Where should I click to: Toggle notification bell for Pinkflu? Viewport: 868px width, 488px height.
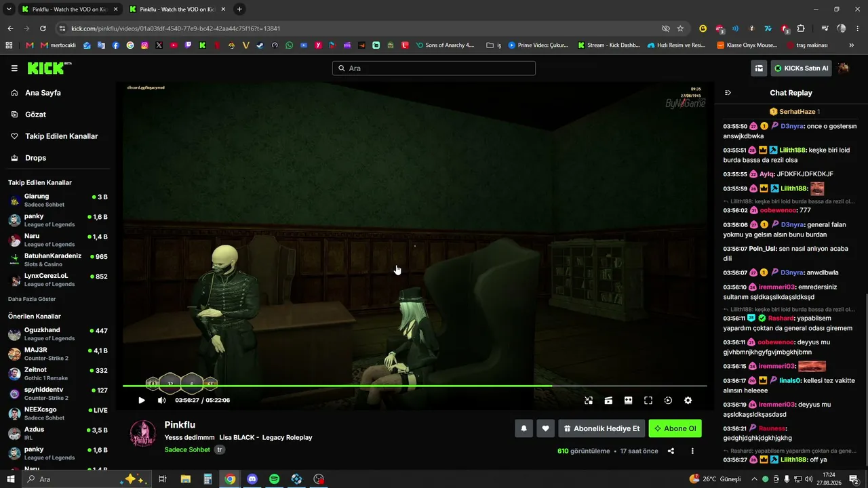coord(524,428)
